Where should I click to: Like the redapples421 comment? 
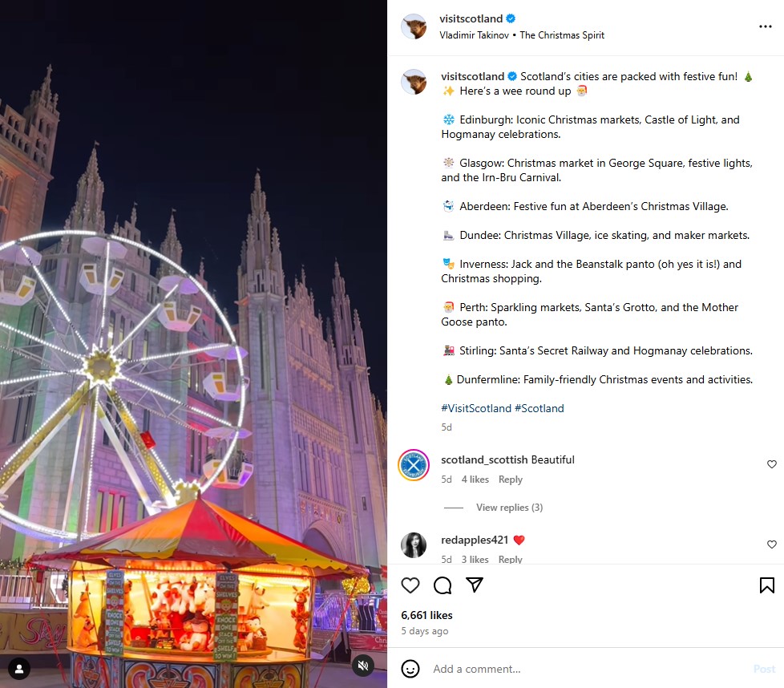[x=772, y=544]
